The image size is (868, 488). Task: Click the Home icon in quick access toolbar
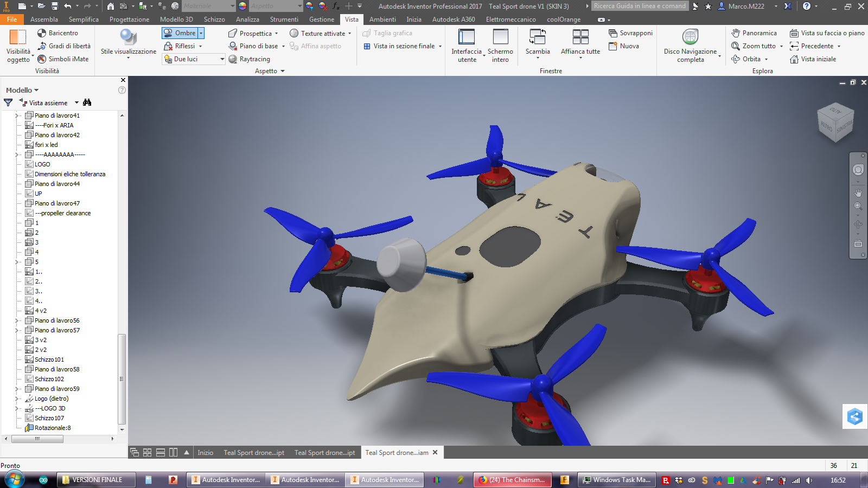110,6
